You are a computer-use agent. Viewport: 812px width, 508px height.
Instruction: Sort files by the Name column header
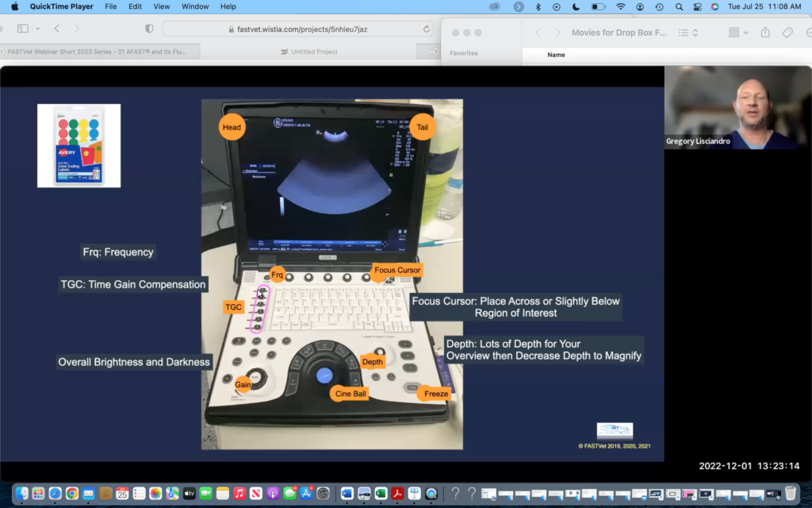tap(555, 53)
